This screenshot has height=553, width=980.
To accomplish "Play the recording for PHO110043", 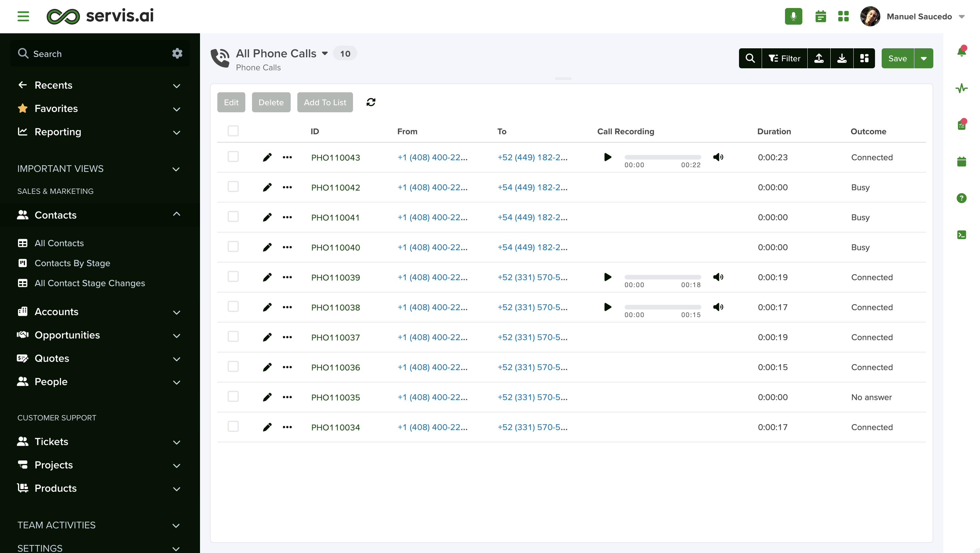I will (x=608, y=157).
